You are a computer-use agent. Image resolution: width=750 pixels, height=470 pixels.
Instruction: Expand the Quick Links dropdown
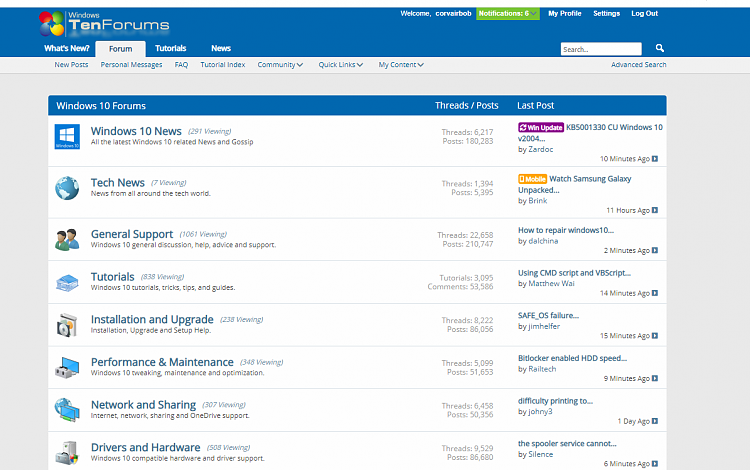click(341, 65)
